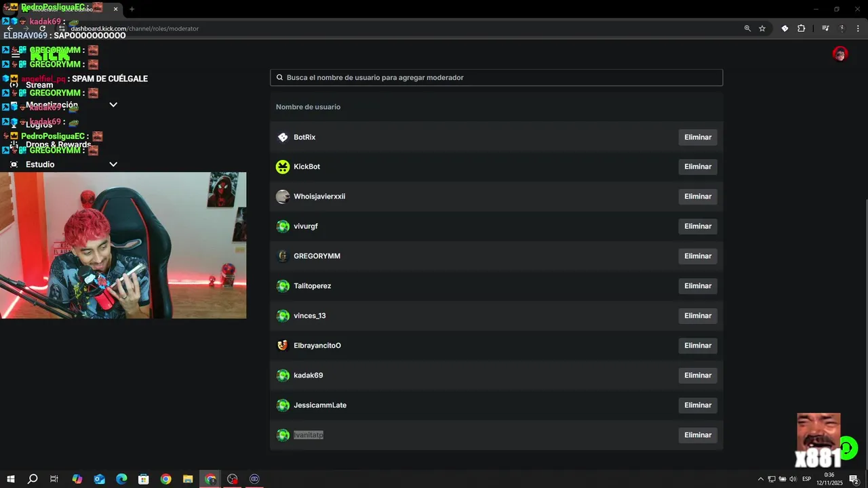The height and width of the screenshot is (488, 868).
Task: Select the username text Whoisjavierxxii
Action: (319, 197)
